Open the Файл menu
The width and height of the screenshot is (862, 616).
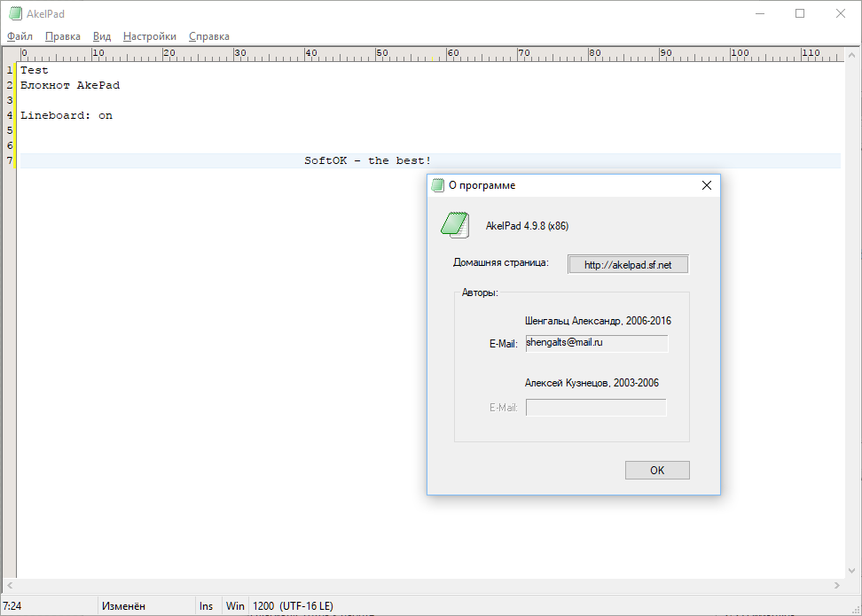pyautogui.click(x=20, y=36)
